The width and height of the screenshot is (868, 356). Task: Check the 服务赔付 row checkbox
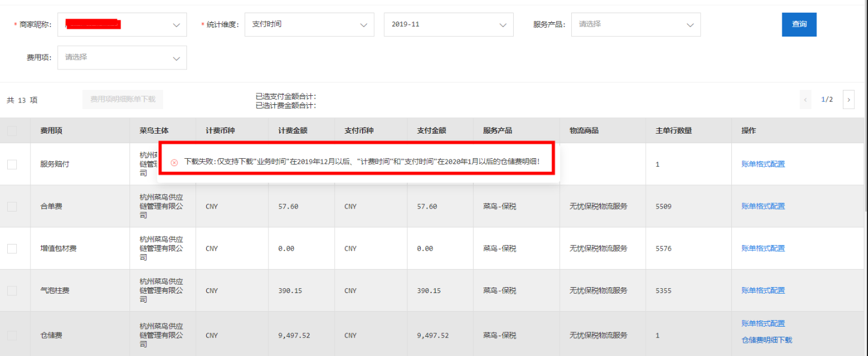(x=12, y=164)
